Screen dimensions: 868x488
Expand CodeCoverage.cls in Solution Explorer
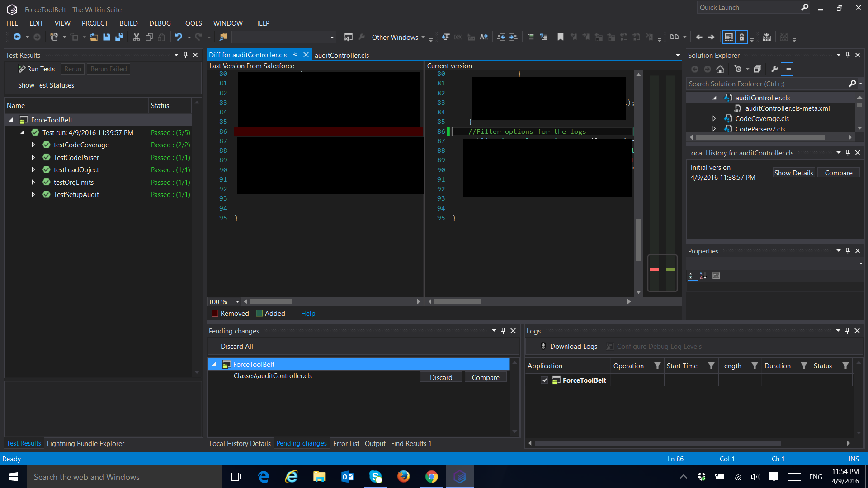tap(714, 118)
